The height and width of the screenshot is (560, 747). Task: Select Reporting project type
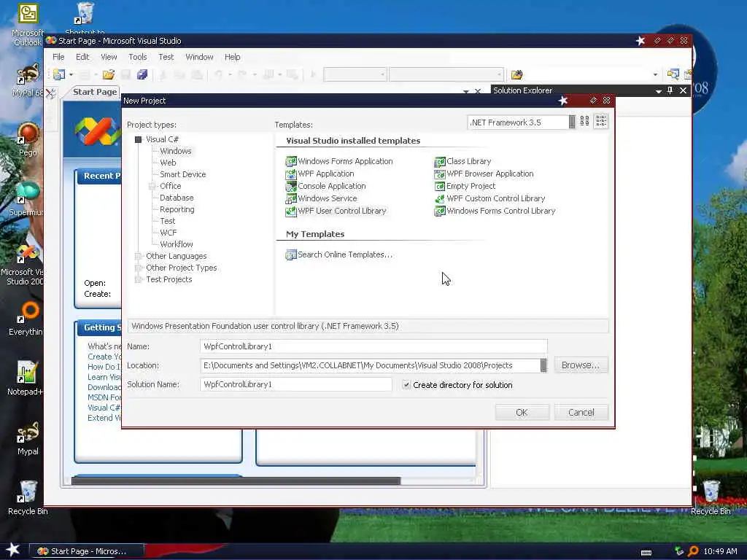point(177,209)
